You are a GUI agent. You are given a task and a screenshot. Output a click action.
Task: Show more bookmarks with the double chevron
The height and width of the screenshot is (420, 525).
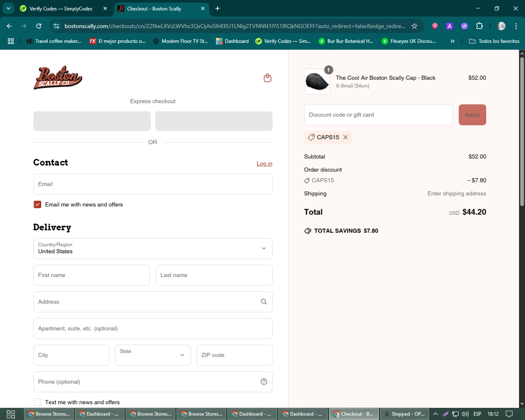click(452, 41)
